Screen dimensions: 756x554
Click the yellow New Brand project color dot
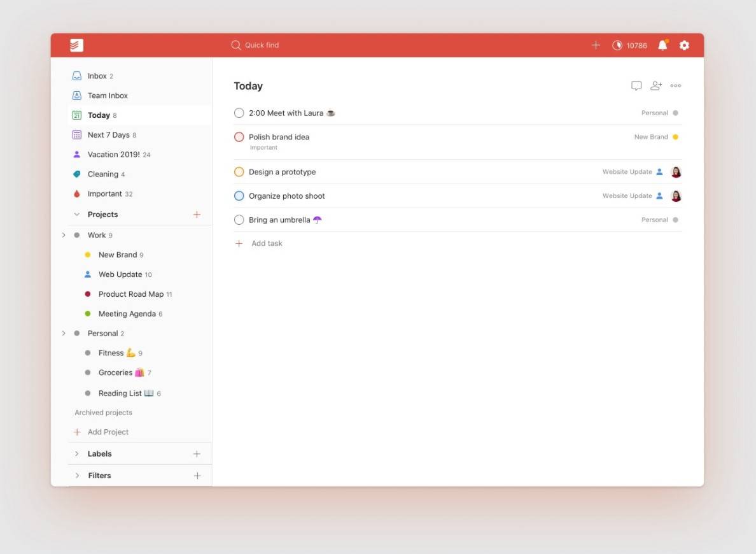point(87,254)
